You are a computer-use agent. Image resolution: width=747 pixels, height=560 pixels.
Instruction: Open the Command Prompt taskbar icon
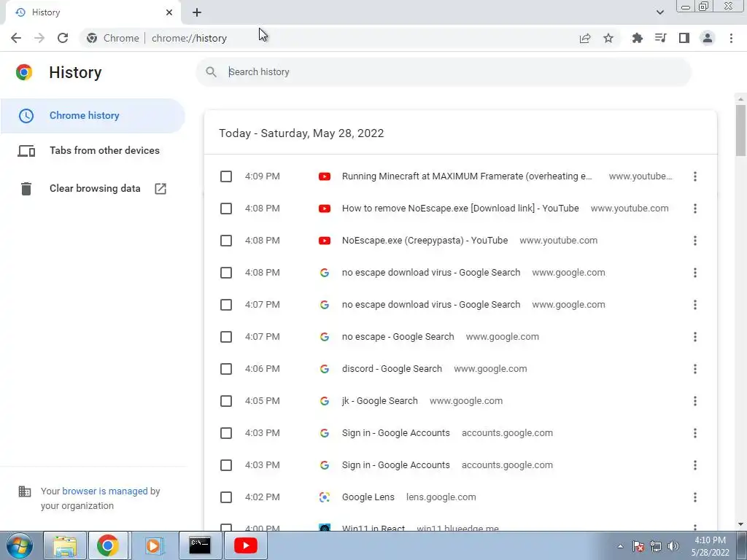click(x=200, y=545)
